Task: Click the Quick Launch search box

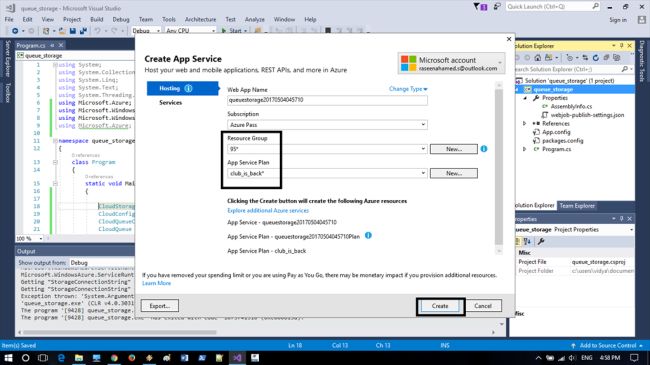Action: point(553,7)
